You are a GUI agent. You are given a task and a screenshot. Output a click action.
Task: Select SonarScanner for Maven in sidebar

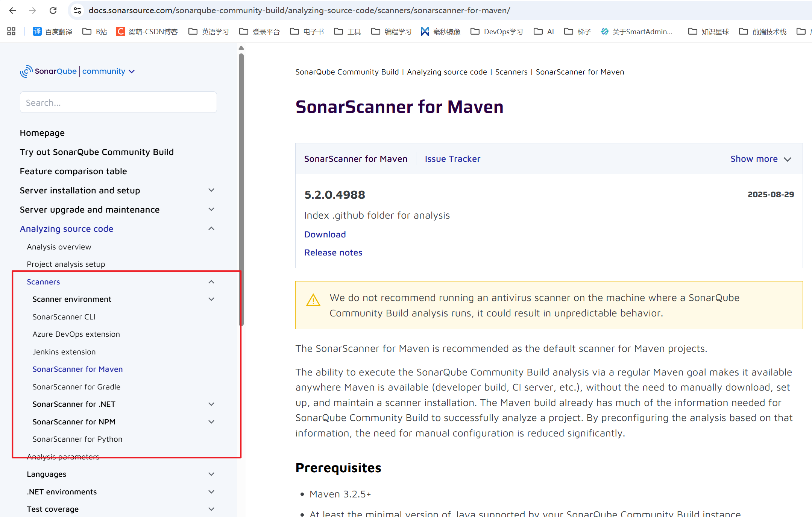(x=77, y=369)
